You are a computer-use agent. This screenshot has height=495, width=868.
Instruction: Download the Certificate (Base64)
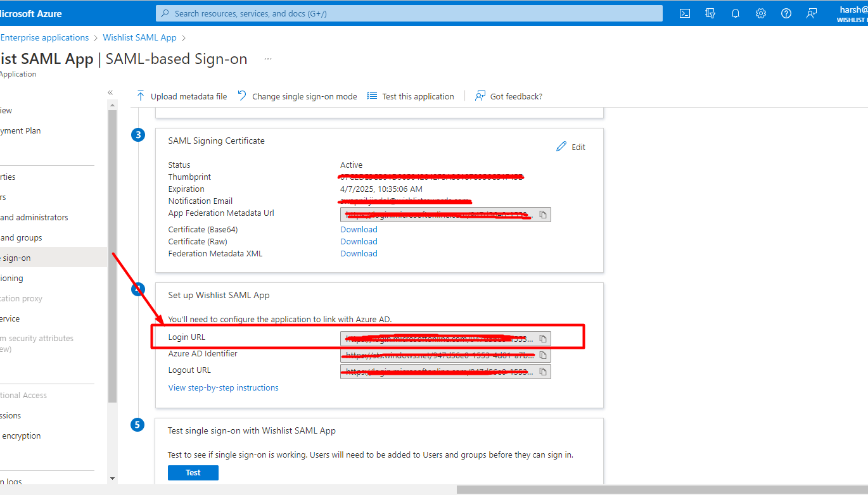(x=359, y=229)
